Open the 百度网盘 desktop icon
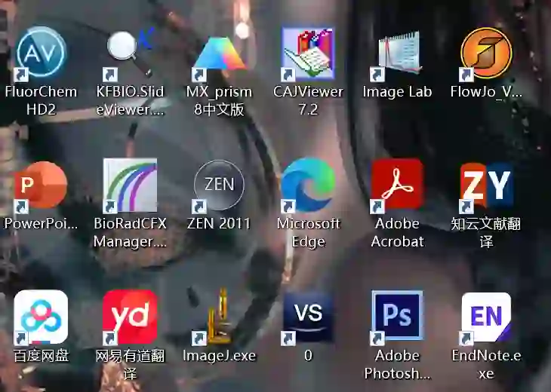Viewport: 551px width, 392px height. click(41, 317)
